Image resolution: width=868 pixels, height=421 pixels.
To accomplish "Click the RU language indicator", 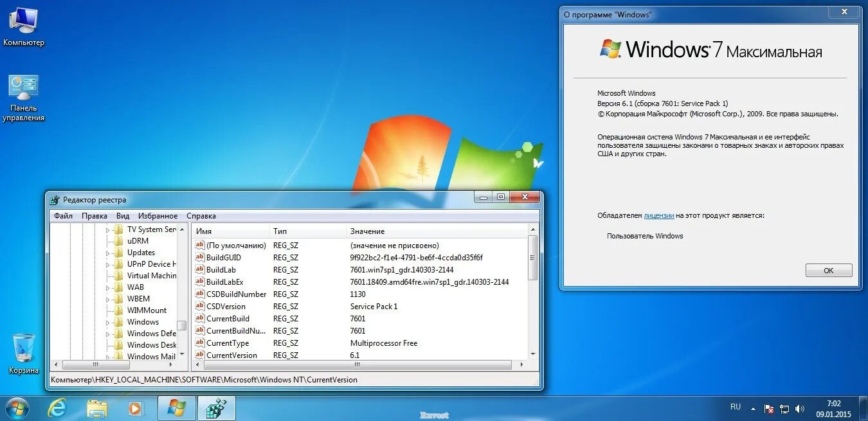I will point(736,407).
